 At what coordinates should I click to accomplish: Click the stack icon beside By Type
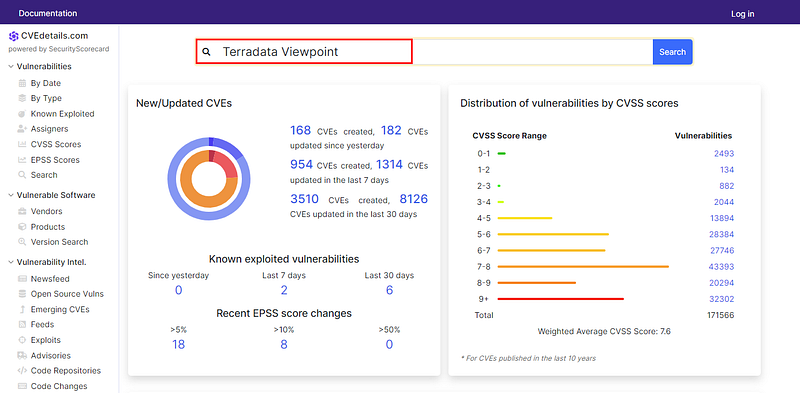(x=22, y=98)
